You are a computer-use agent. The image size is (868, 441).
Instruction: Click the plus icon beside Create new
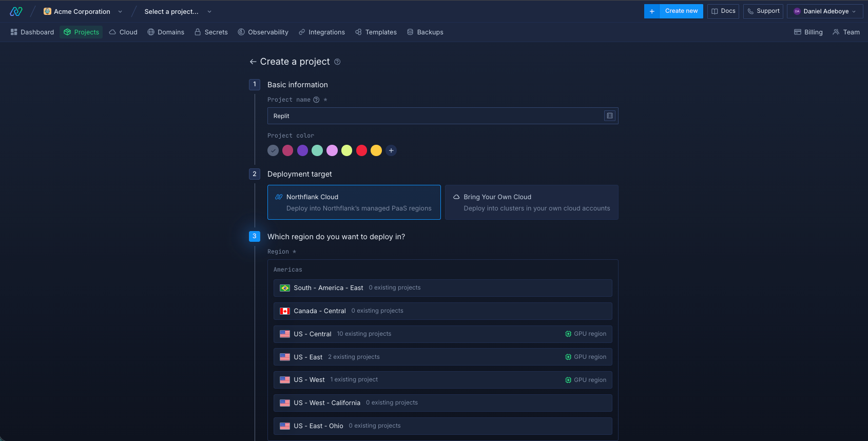click(652, 11)
